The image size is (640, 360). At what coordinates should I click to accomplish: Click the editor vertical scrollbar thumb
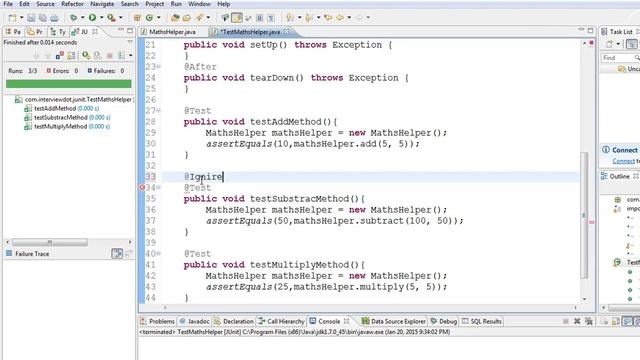584,215
